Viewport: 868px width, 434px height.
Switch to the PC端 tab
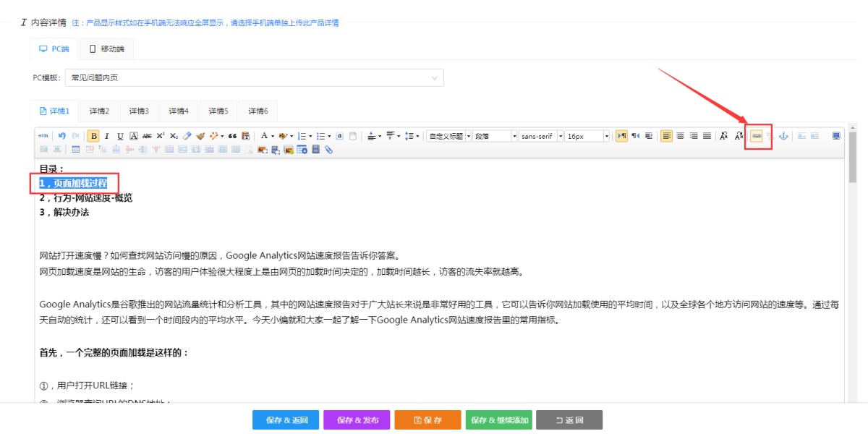point(54,49)
